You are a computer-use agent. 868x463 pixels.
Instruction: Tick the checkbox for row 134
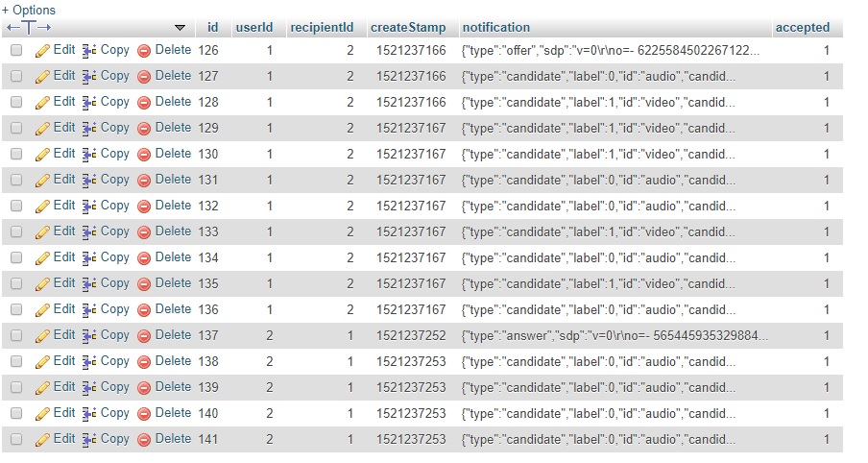coord(16,258)
